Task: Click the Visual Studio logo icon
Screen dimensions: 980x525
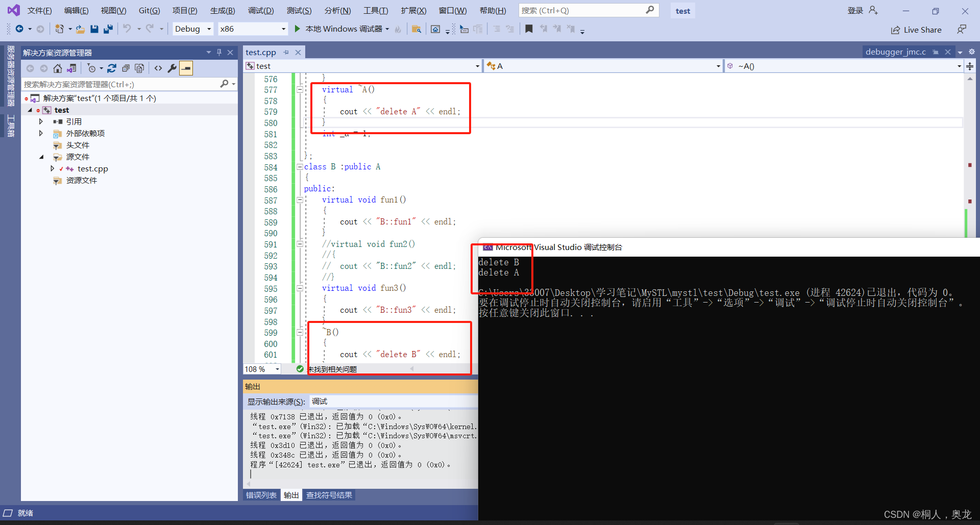Action: pyautogui.click(x=13, y=10)
